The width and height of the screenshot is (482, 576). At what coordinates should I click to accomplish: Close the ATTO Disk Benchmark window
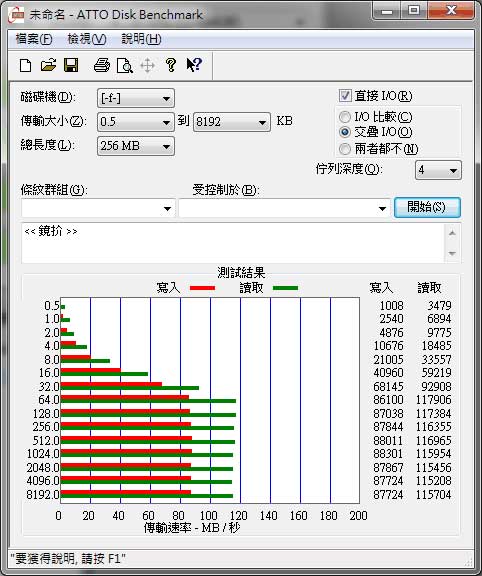click(x=451, y=10)
